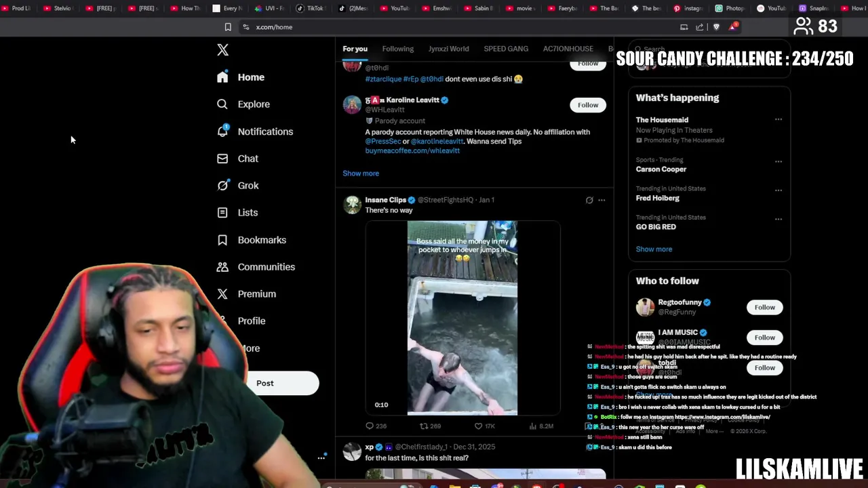The image size is (868, 488).
Task: Click the bookmark icon beside the address bar
Action: point(228,27)
